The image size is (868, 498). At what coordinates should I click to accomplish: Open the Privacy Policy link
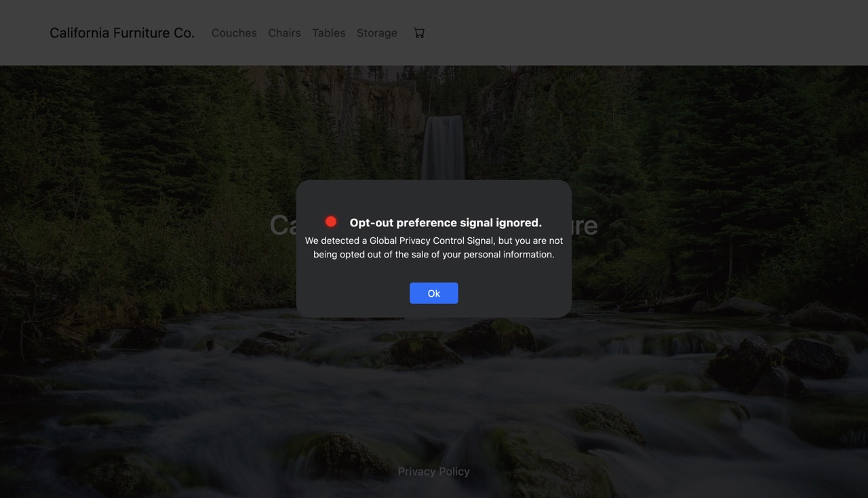[x=434, y=472]
